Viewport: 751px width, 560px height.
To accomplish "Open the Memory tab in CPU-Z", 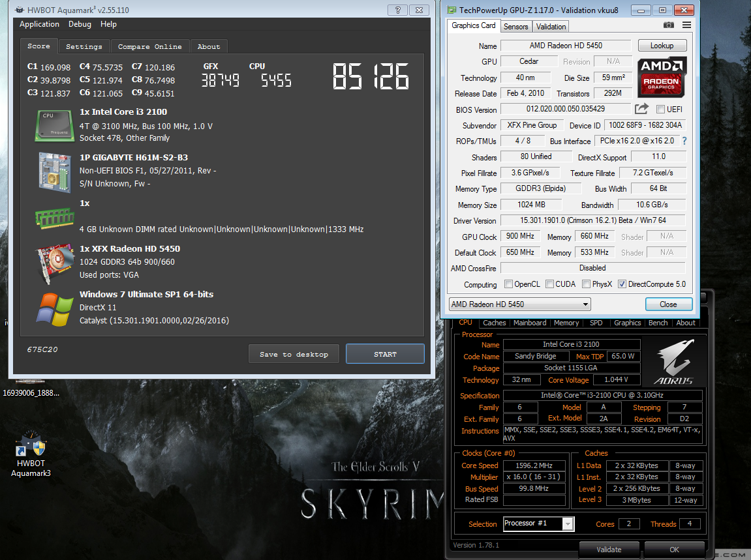I will pyautogui.click(x=566, y=323).
